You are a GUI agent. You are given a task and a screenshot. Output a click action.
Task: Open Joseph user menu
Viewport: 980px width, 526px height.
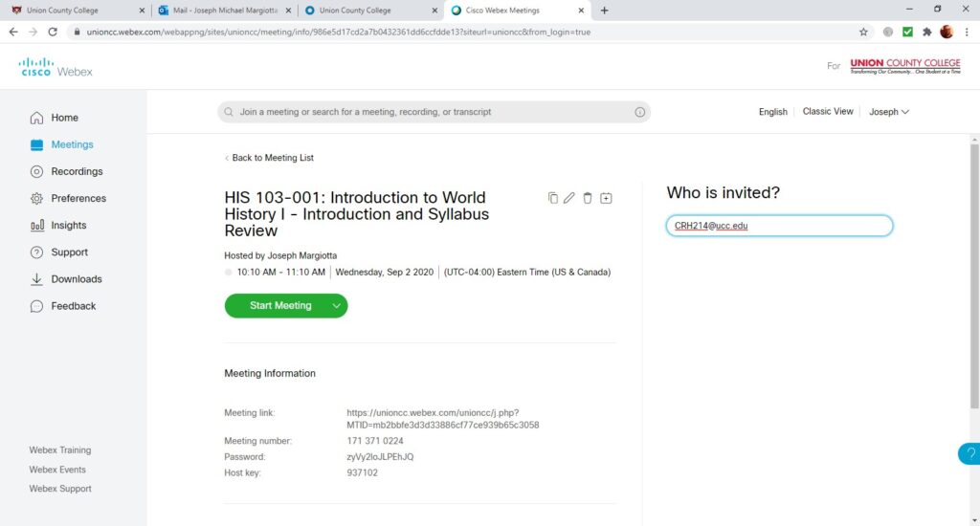[x=889, y=112]
